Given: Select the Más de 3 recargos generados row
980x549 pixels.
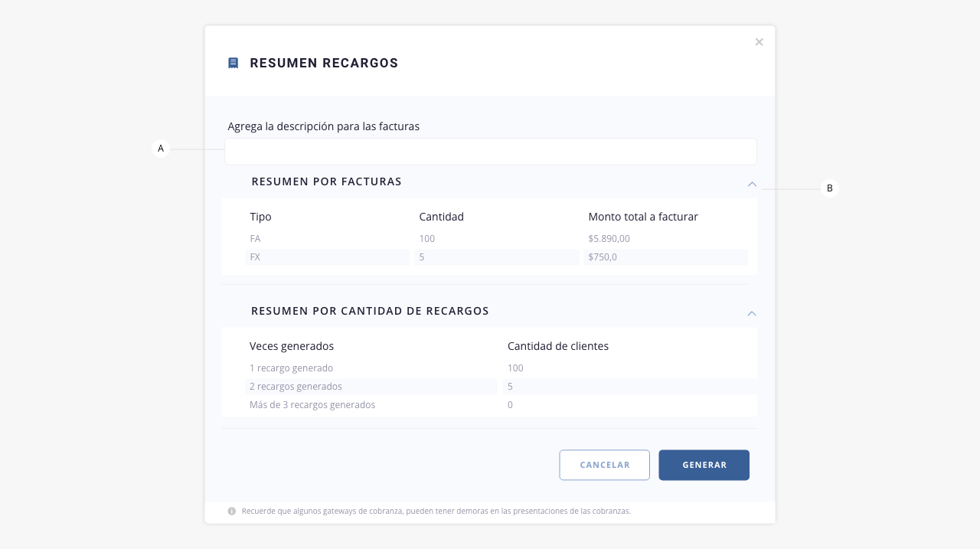Looking at the screenshot, I should point(501,405).
